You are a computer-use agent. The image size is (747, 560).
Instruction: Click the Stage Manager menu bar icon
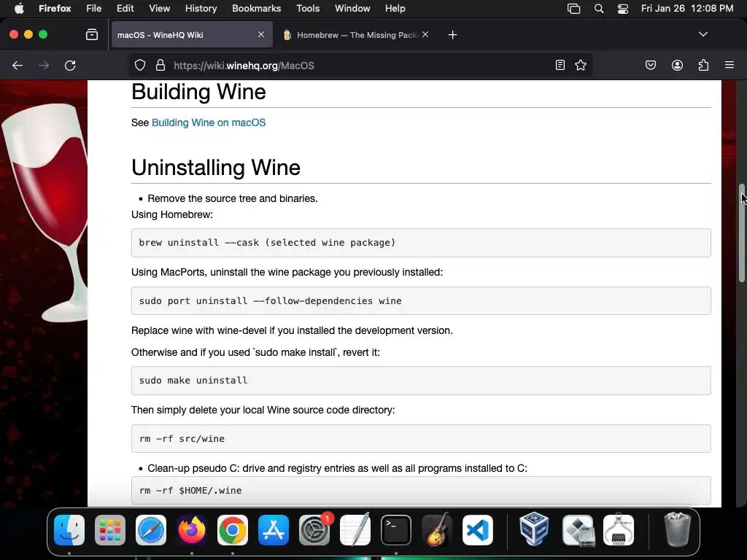coord(573,9)
